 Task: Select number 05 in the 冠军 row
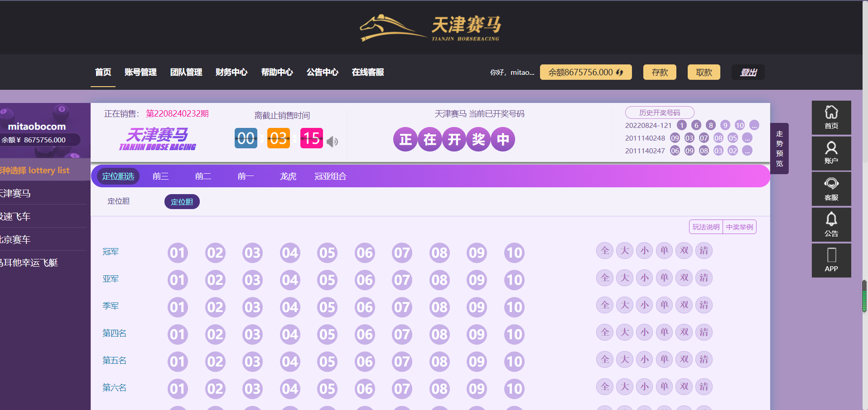coord(327,253)
